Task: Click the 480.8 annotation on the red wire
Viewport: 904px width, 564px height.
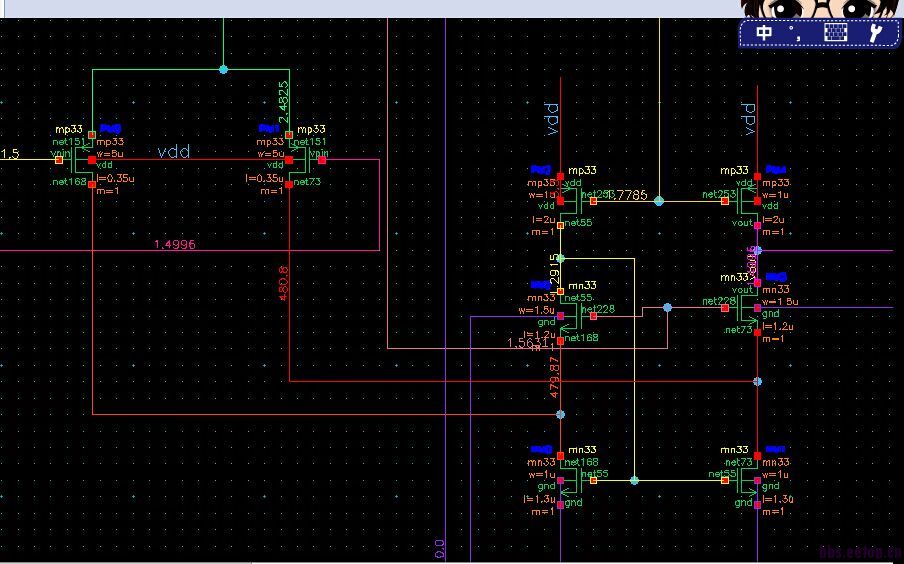Action: pos(283,283)
